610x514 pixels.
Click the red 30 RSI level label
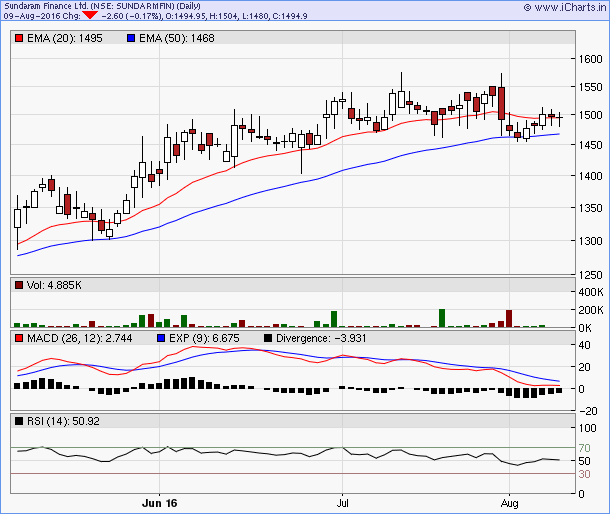[584, 474]
